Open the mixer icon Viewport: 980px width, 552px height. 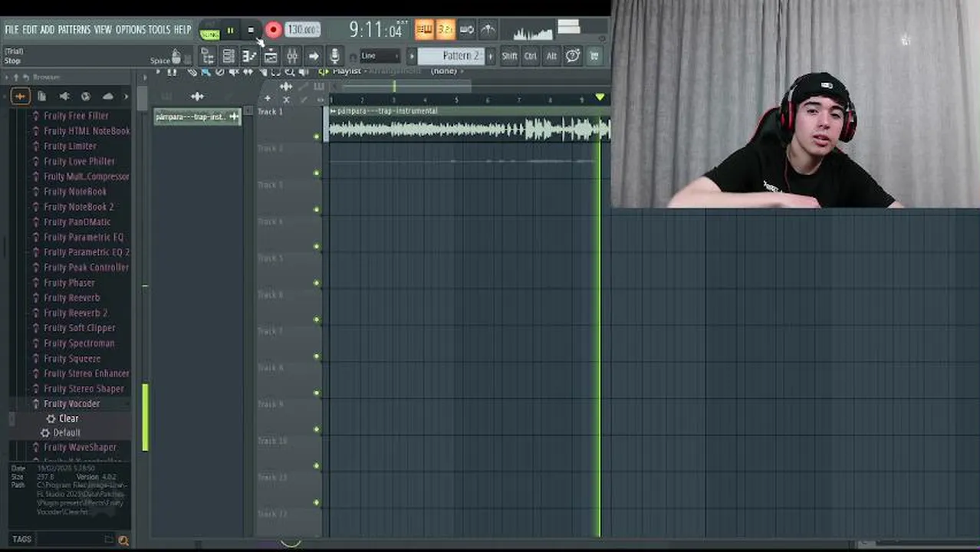pos(292,56)
